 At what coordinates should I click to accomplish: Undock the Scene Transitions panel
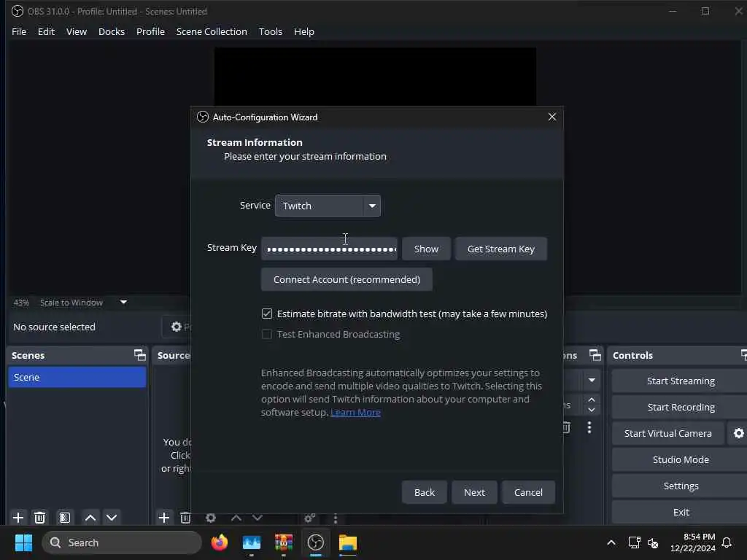[x=595, y=355]
